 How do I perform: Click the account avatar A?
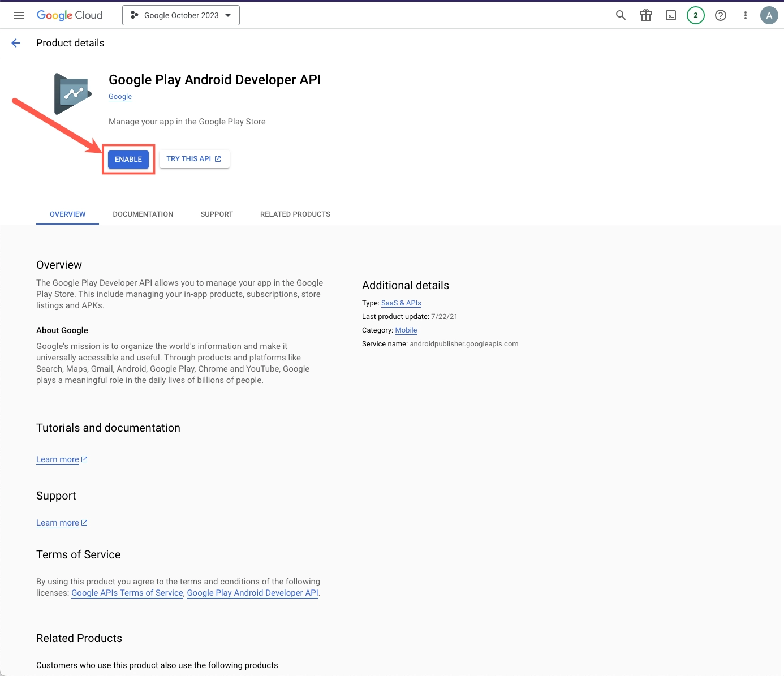point(769,15)
